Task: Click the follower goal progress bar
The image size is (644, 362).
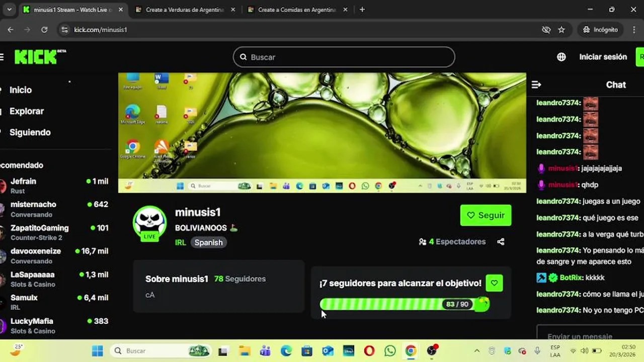Action: (x=405, y=304)
